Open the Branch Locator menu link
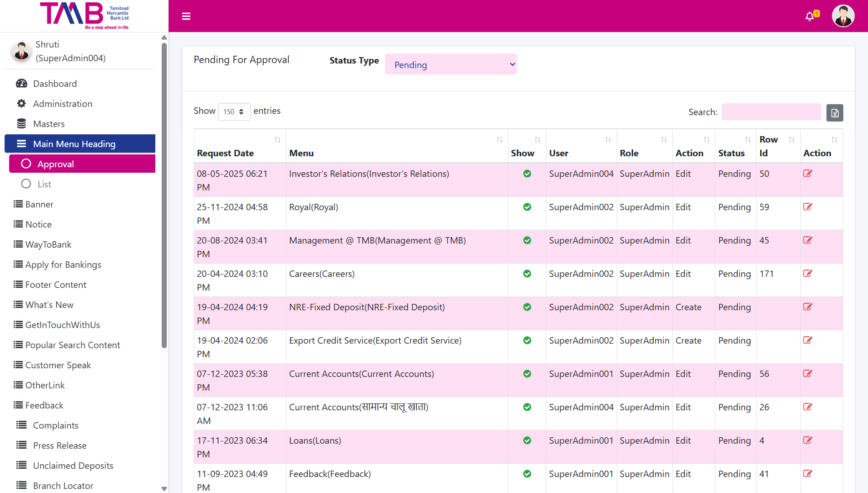 (x=63, y=486)
